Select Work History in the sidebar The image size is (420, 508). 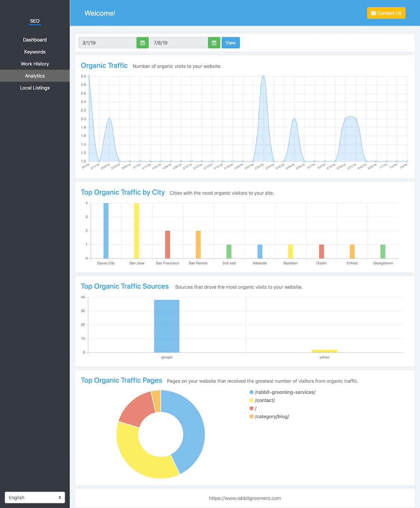35,64
